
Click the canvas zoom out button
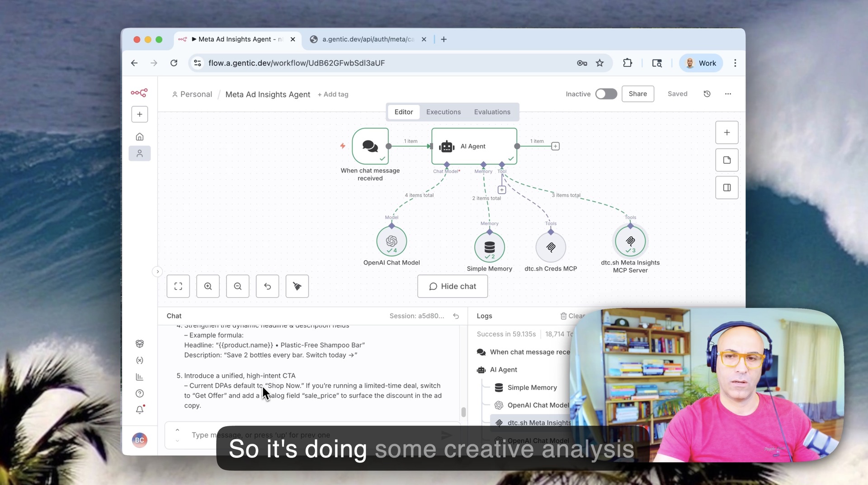238,286
